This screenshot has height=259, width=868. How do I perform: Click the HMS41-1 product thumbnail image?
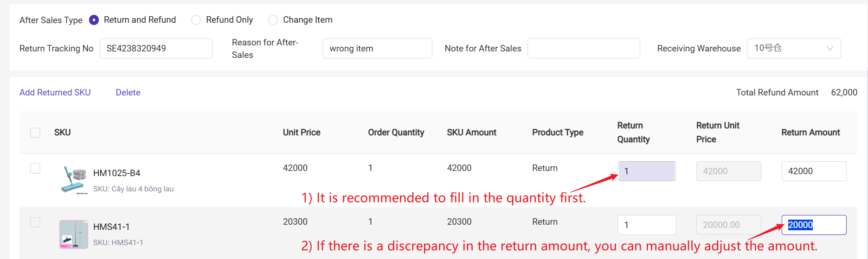(74, 234)
